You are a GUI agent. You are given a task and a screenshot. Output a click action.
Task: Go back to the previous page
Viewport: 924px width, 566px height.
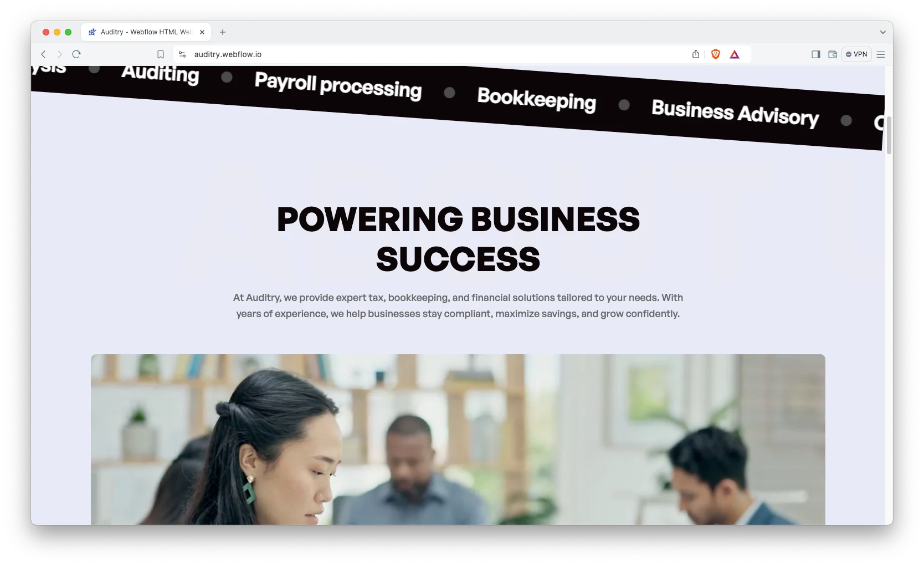43,54
